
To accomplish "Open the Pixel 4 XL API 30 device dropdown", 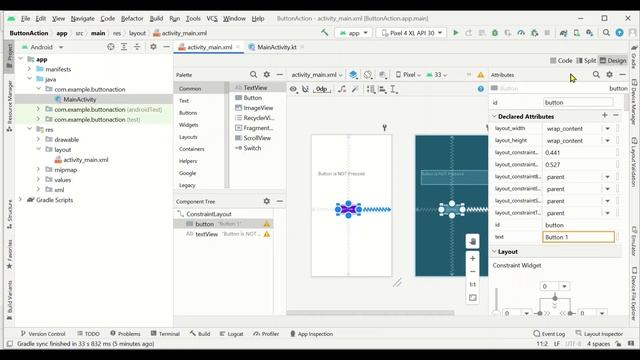I will [411, 33].
